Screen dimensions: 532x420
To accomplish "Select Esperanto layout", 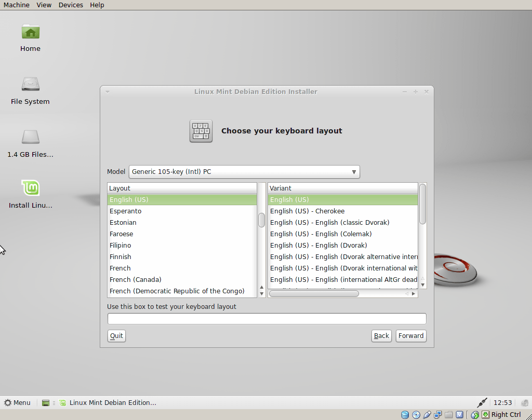I will click(182, 211).
